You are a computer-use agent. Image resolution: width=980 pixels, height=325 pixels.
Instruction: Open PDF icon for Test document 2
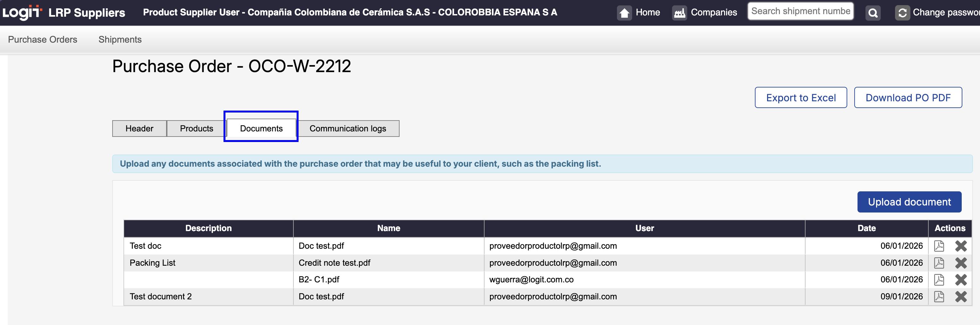[939, 296]
